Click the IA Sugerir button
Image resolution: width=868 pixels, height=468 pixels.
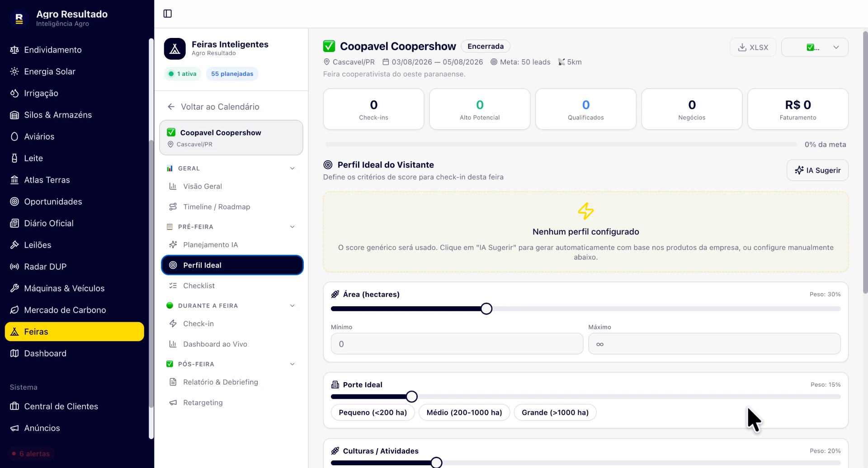point(817,170)
